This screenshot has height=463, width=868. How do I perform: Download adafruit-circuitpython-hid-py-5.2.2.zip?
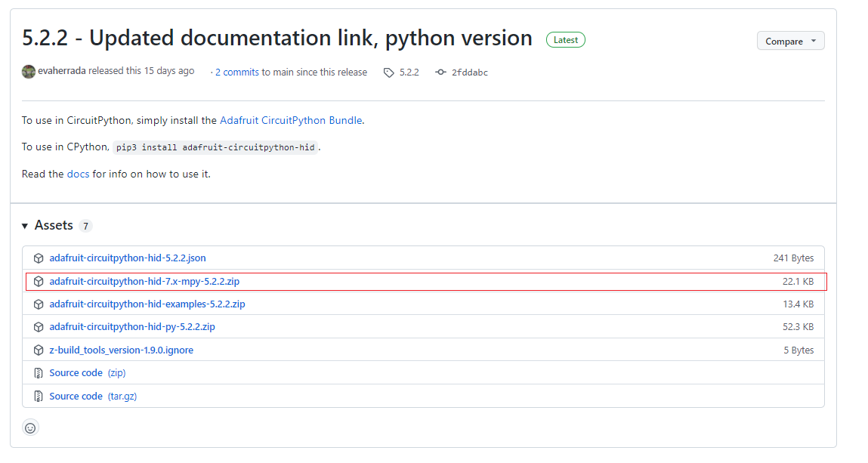tap(132, 327)
